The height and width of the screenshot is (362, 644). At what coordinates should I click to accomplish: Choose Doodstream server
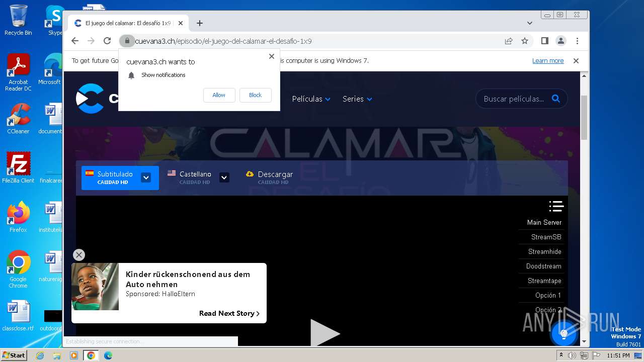point(543,266)
